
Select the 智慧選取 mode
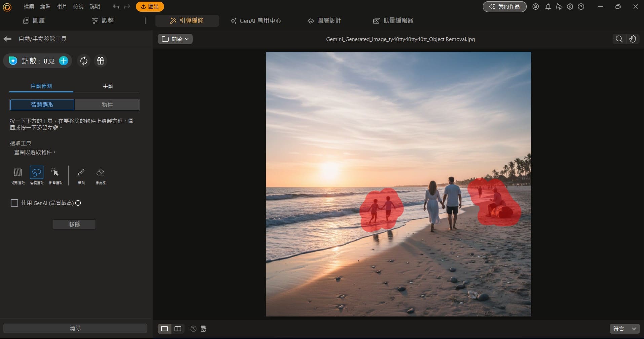(42, 105)
